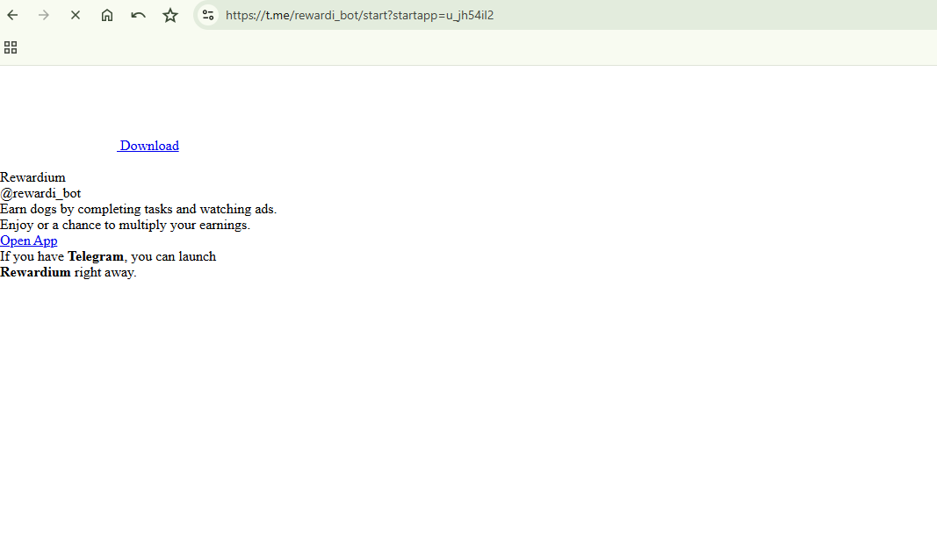Select the Rewardium title text
Screen dimensions: 937x560
(32, 177)
